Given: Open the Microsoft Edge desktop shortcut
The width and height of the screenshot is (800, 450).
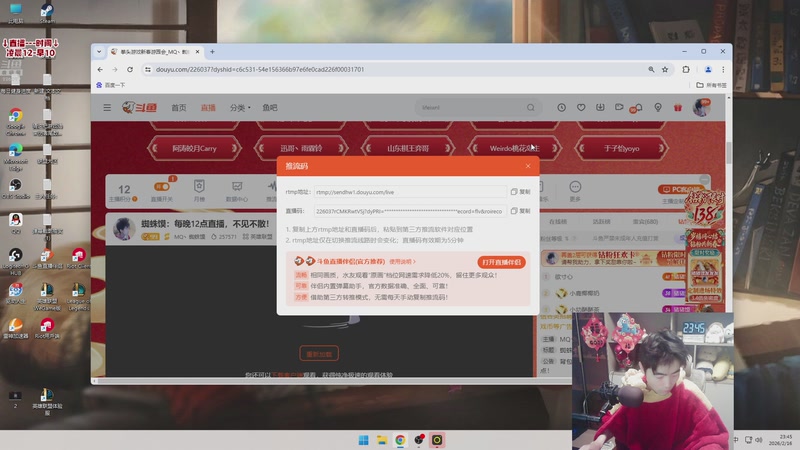Looking at the screenshot, I should click(15, 156).
